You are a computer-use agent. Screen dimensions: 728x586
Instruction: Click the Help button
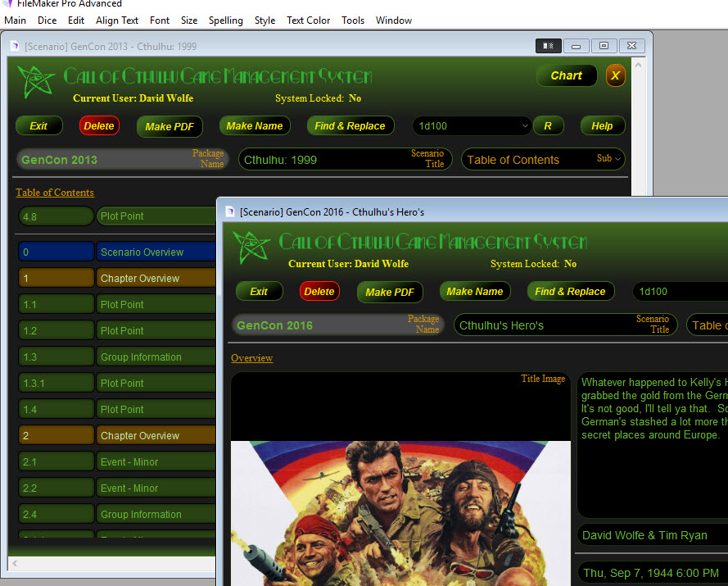click(602, 126)
